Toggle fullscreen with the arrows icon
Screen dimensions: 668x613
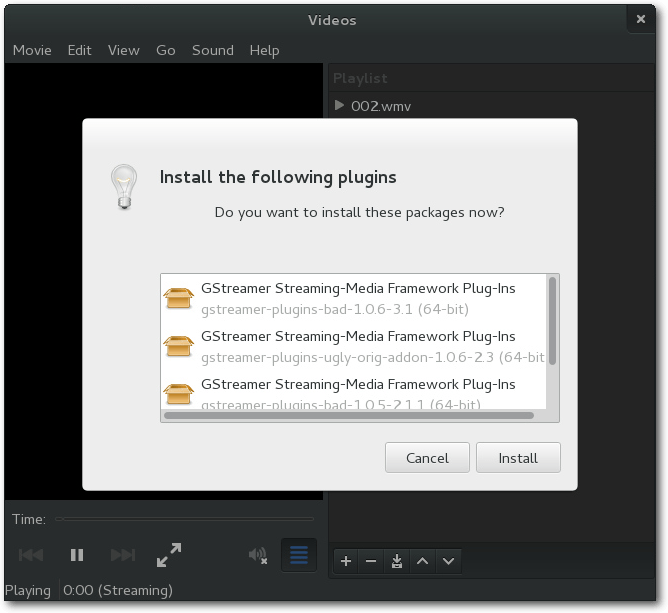click(x=169, y=555)
